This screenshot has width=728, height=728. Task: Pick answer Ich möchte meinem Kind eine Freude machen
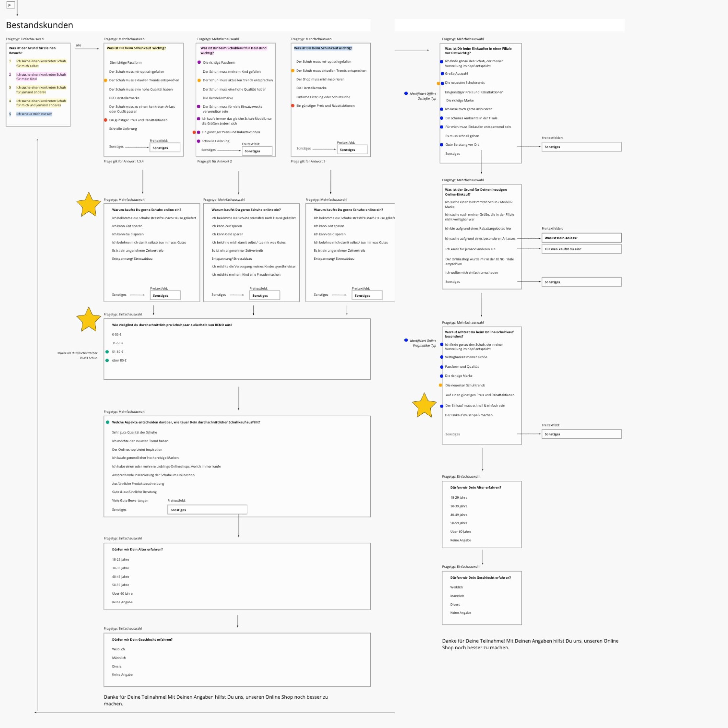click(246, 274)
